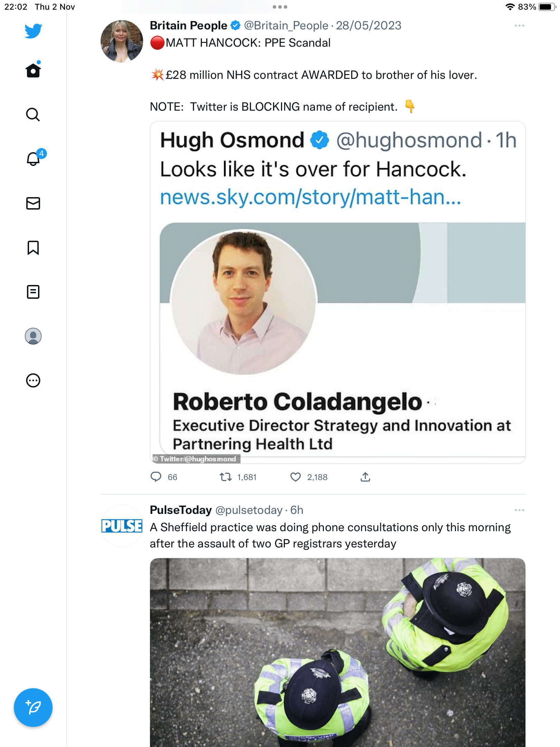Image resolution: width=560 pixels, height=747 pixels.
Task: Retweet the Britain People tweet
Action: click(x=226, y=477)
